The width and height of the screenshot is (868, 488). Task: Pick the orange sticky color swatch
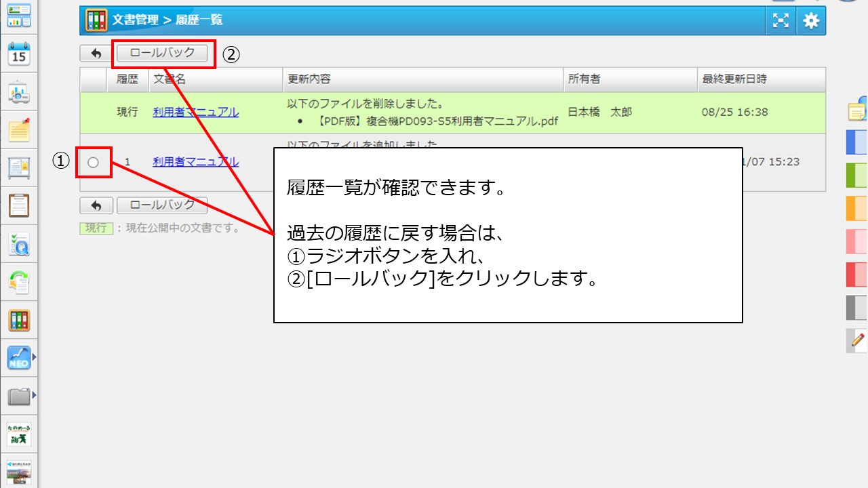tap(856, 208)
